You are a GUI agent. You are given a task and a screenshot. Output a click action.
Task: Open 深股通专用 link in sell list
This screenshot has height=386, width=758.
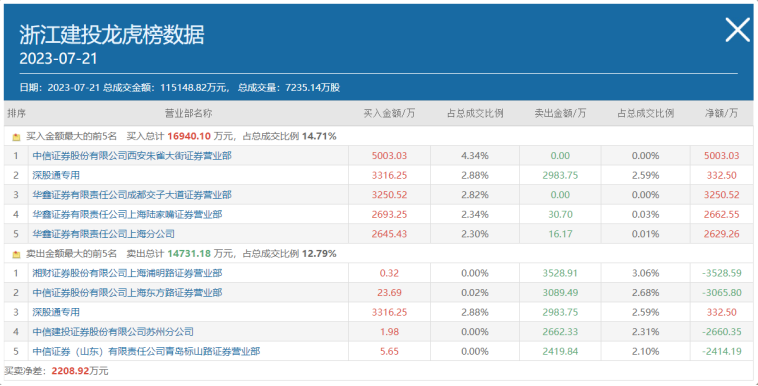coord(56,312)
